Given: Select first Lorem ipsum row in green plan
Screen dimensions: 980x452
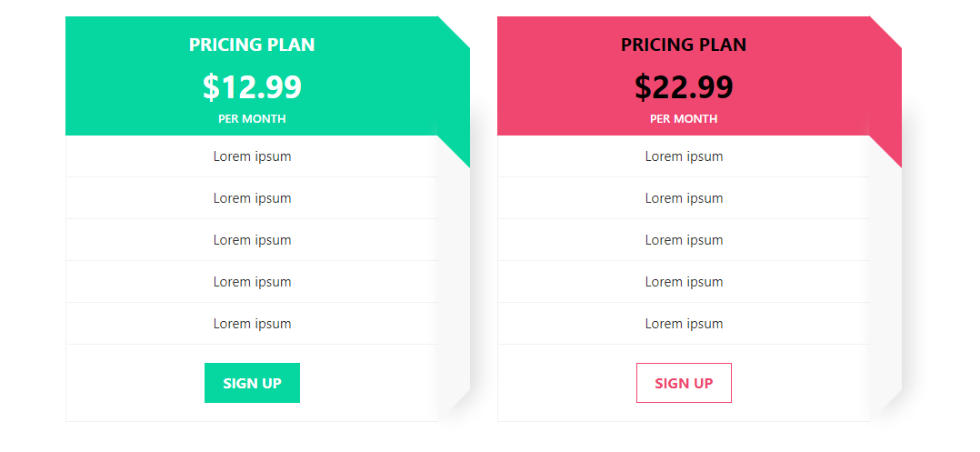Looking at the screenshot, I should click(x=252, y=156).
